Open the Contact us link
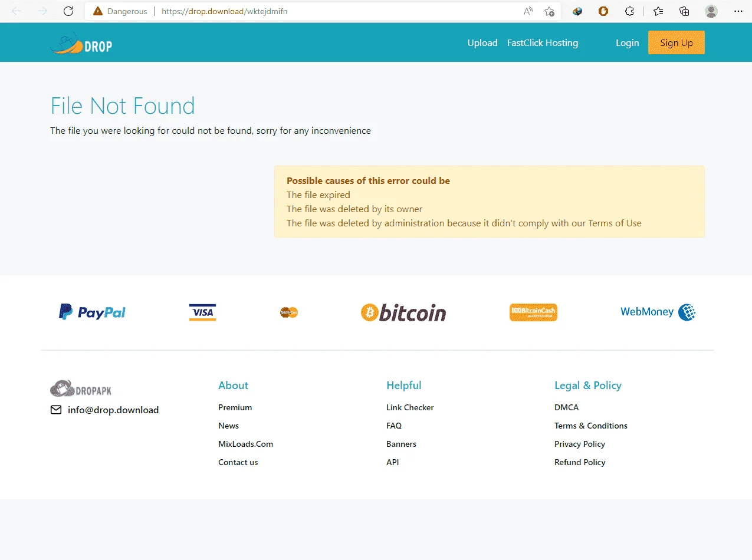The image size is (752, 560). 238,462
